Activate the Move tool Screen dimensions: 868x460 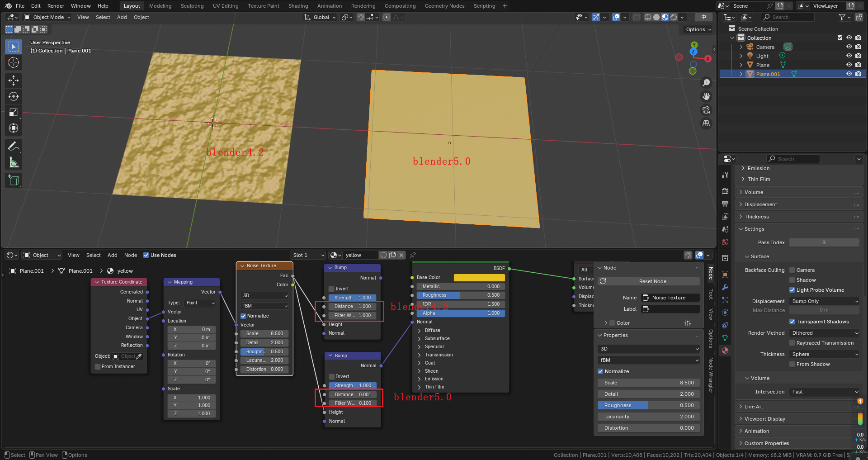click(14, 81)
